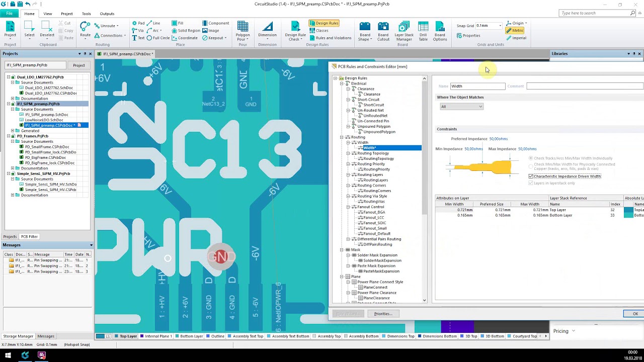This screenshot has width=644, height=362.
Task: Start the Route tool
Action: tap(85, 29)
